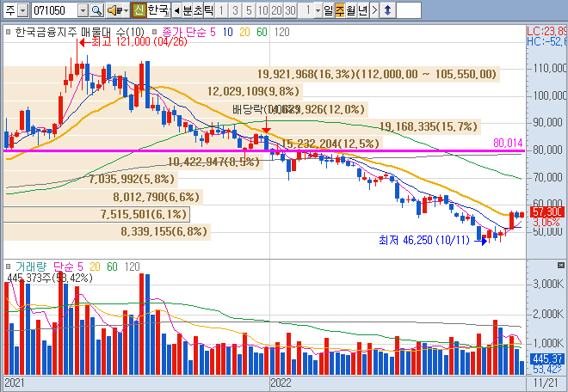Click the blue volume tag 445,37
Image resolution: width=568 pixels, height=392 pixels.
(547, 358)
